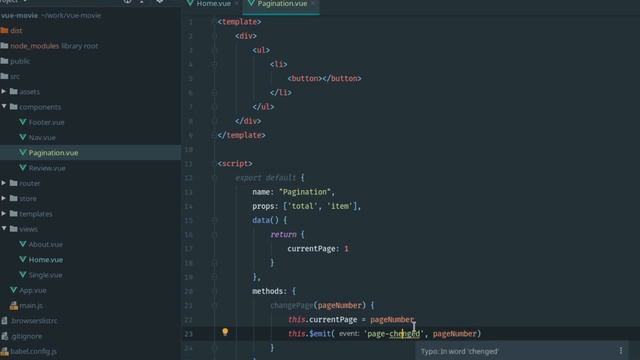
Task: Expand the assets folder arrow
Action: pyautogui.click(x=4, y=91)
